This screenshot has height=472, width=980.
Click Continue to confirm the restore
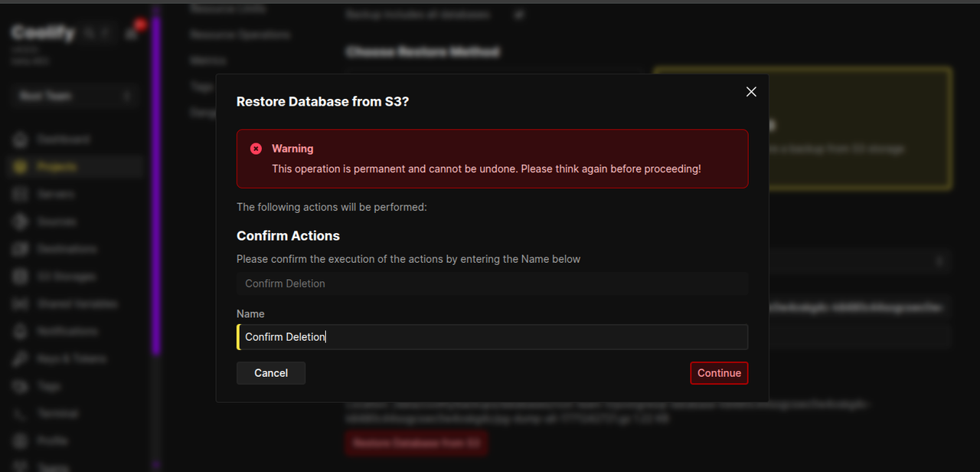point(719,373)
